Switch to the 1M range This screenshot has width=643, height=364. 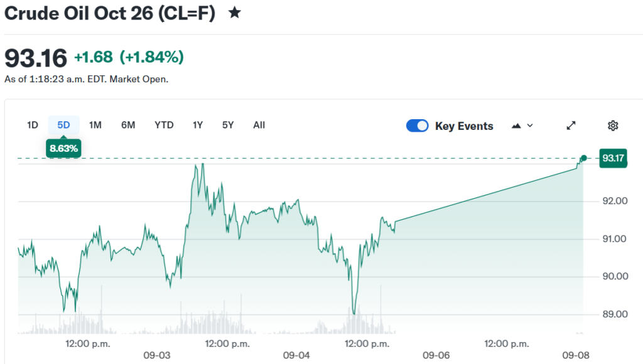(x=95, y=125)
